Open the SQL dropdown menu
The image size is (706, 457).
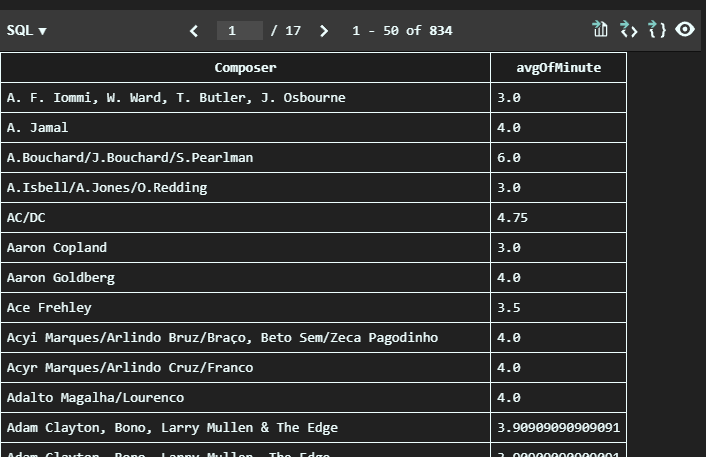point(26,31)
